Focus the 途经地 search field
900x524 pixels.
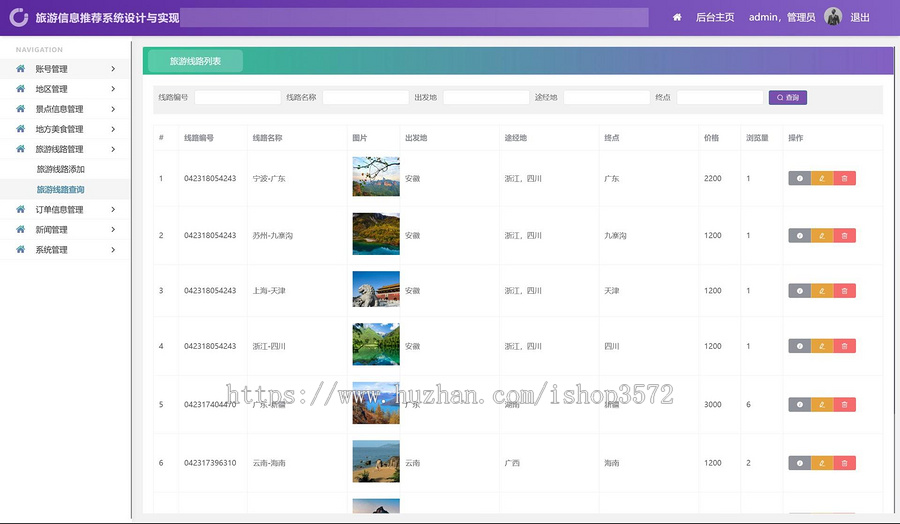point(607,98)
